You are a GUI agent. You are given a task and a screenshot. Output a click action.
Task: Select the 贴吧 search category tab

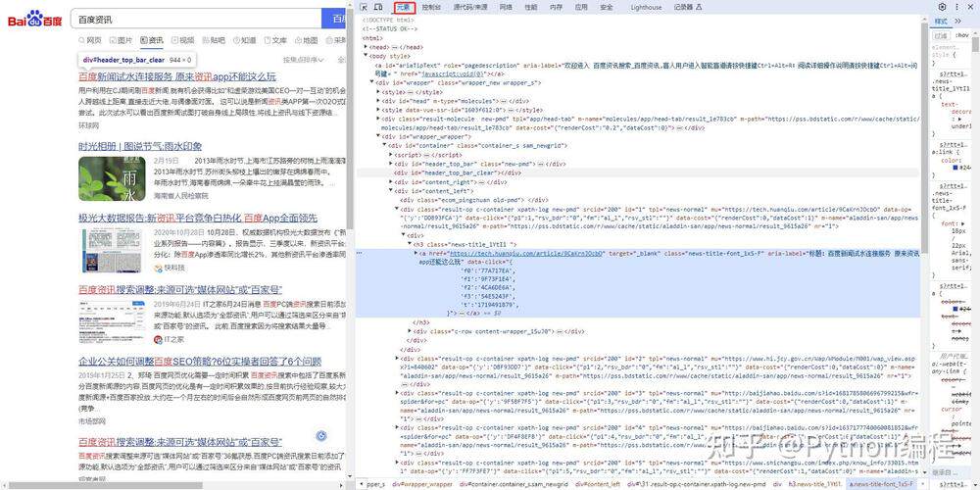tap(214, 40)
